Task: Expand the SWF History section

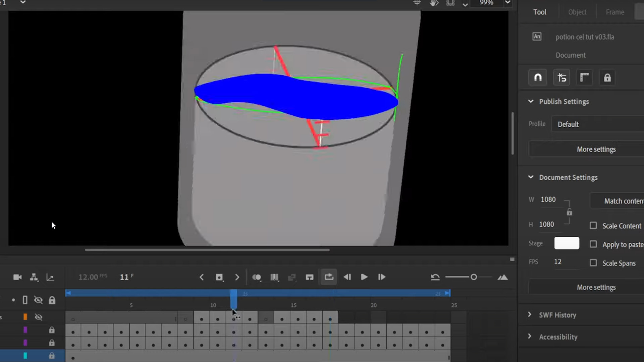Action: point(530,314)
